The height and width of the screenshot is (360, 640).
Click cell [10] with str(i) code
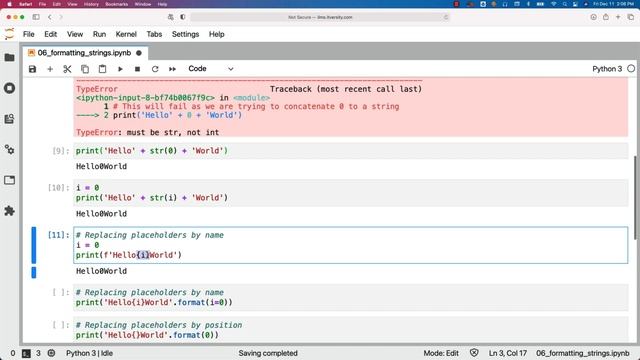(x=351, y=193)
